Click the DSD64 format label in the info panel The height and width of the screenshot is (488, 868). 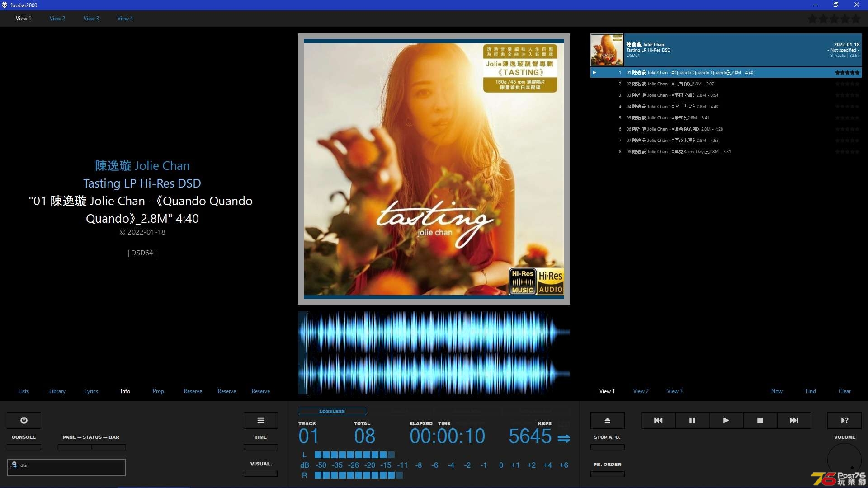pos(142,253)
